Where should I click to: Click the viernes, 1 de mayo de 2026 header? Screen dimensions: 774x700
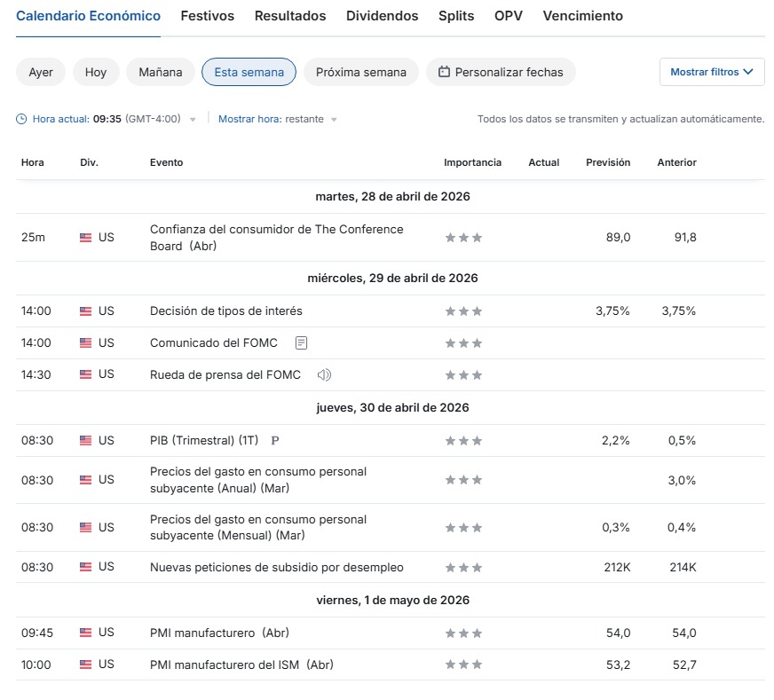(x=392, y=600)
